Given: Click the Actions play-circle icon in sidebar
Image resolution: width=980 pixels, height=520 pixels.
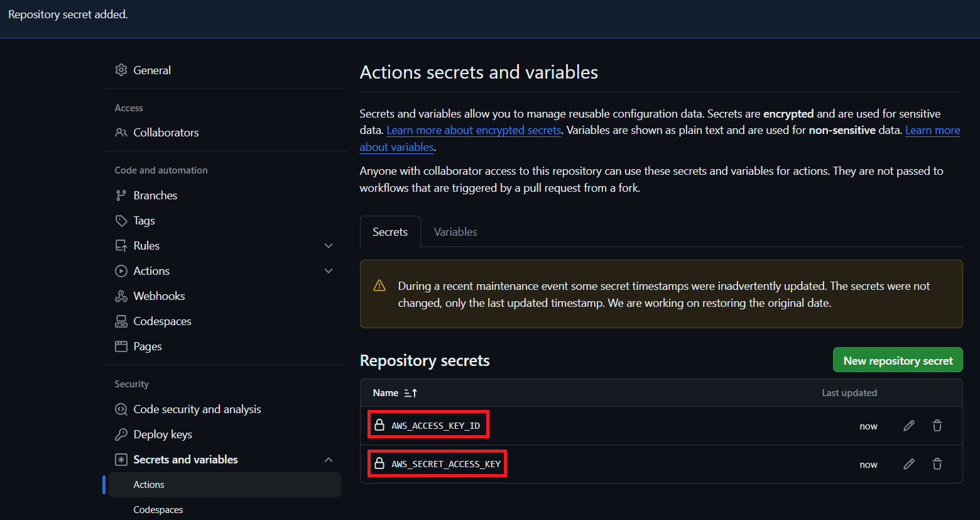Looking at the screenshot, I should pos(121,271).
